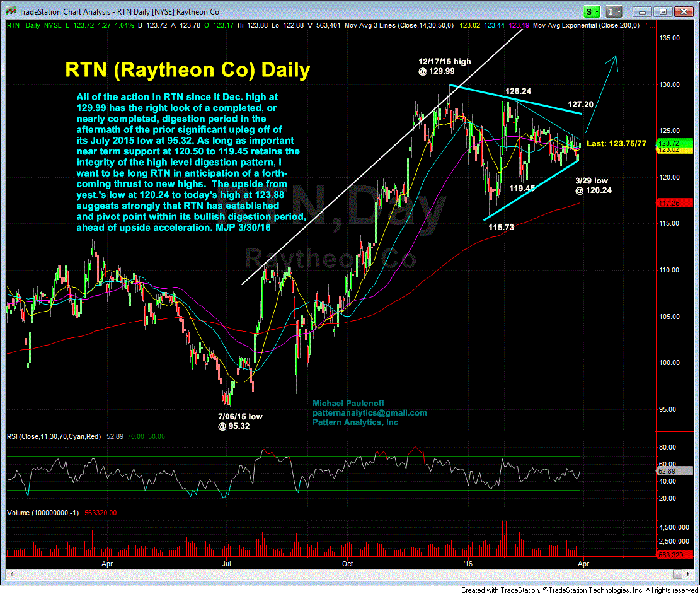Click the gray 52.89 RSI marker on the axis
Screen dimensions: 700x594
click(674, 471)
